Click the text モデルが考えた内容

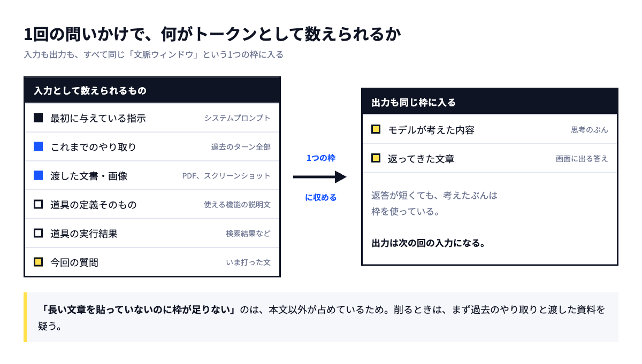click(x=431, y=130)
